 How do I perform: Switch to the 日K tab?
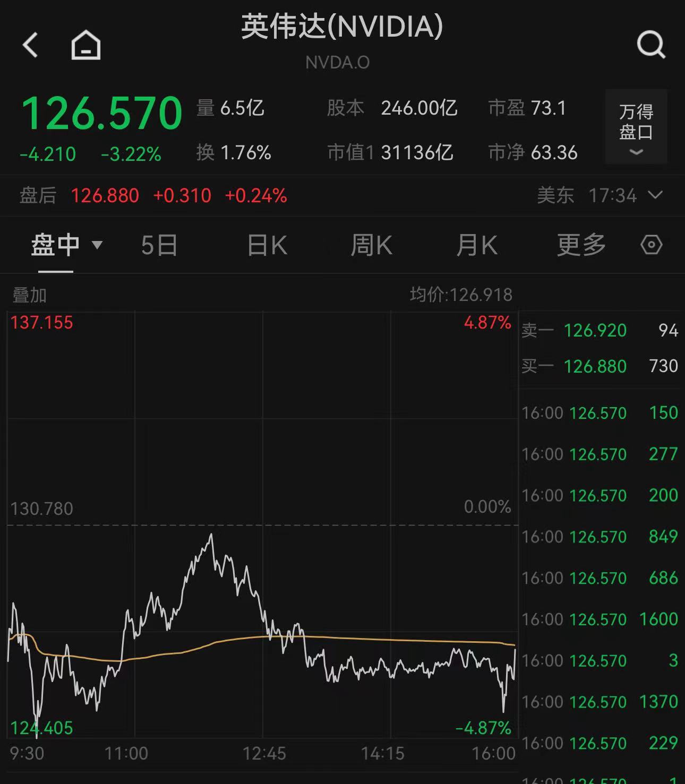coord(267,245)
